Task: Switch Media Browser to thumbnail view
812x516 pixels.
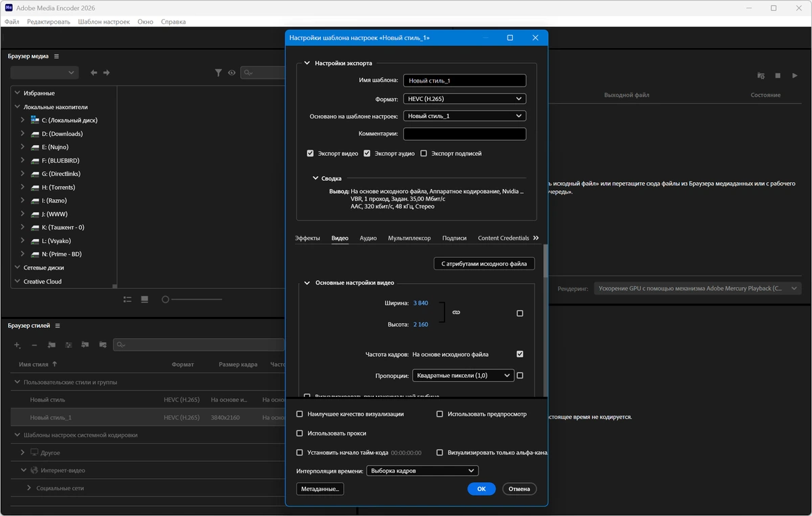Action: [x=144, y=299]
